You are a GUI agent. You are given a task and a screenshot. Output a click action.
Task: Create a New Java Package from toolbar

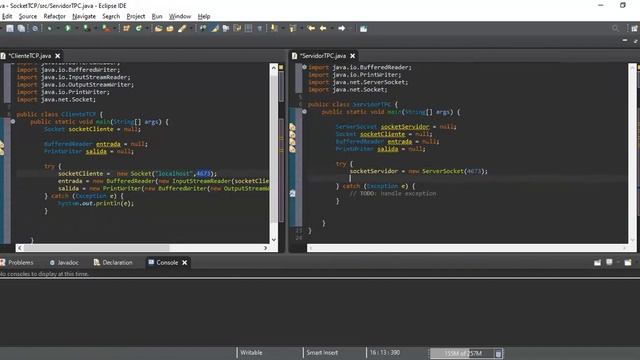pos(127,28)
